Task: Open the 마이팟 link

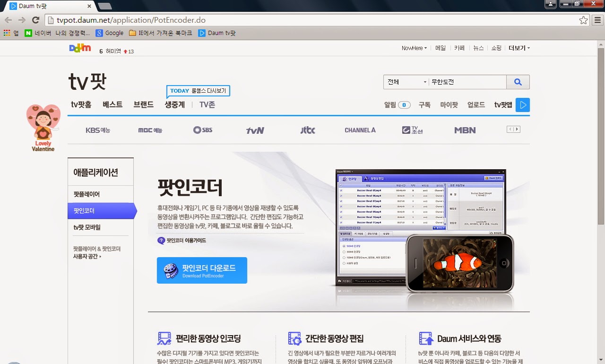Action: tap(449, 105)
